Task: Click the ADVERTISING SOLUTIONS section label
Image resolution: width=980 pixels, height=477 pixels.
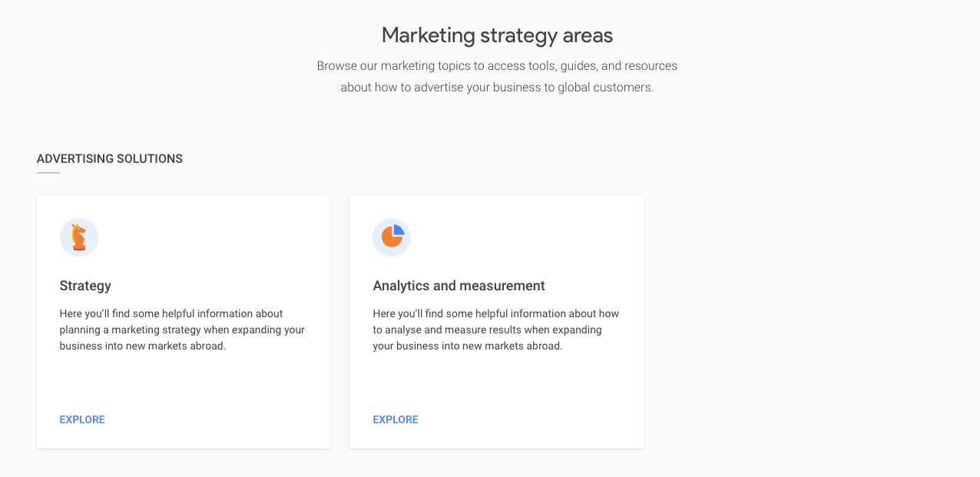Action: coord(110,159)
